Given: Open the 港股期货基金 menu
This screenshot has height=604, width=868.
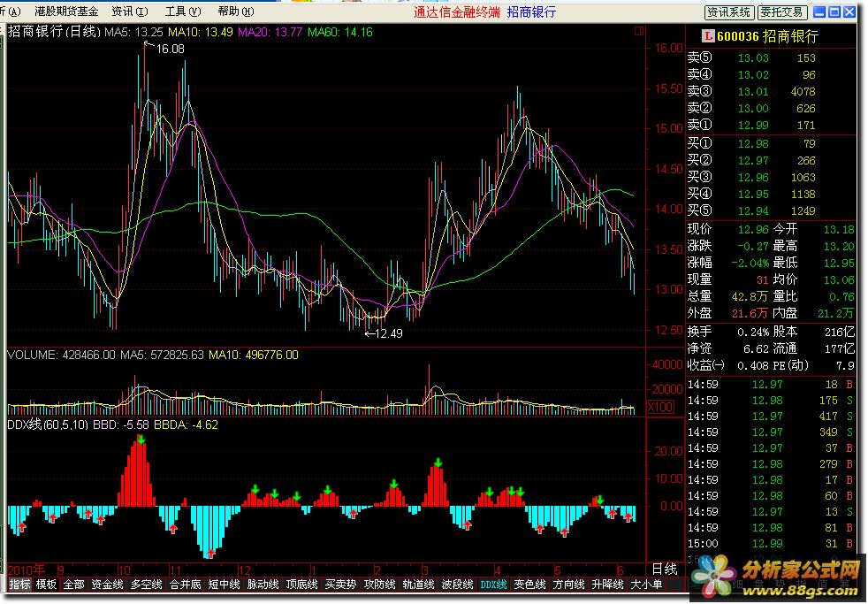Looking at the screenshot, I should click(x=66, y=11).
